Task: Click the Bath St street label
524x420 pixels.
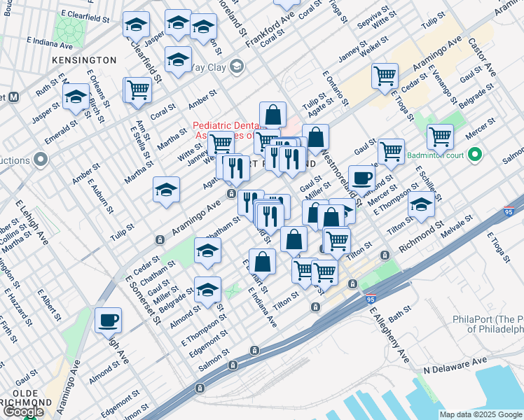Action: pyautogui.click(x=400, y=314)
